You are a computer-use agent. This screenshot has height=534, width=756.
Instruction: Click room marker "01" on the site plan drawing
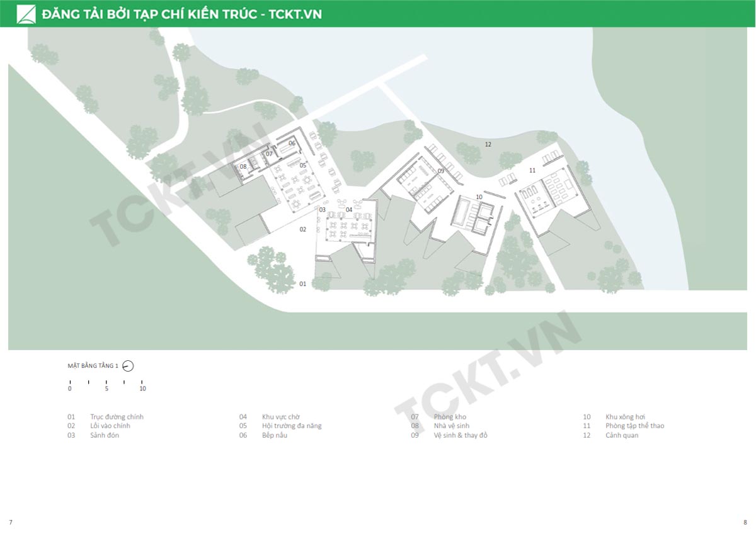click(302, 284)
